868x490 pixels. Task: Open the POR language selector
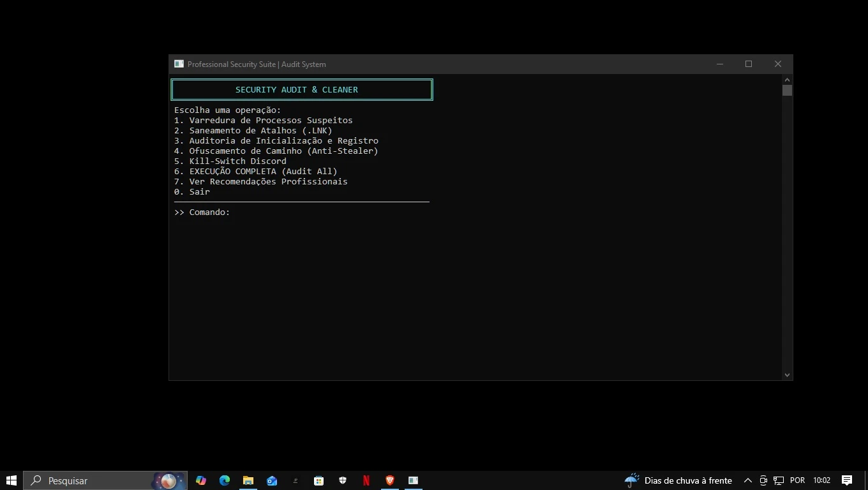[797, 480]
